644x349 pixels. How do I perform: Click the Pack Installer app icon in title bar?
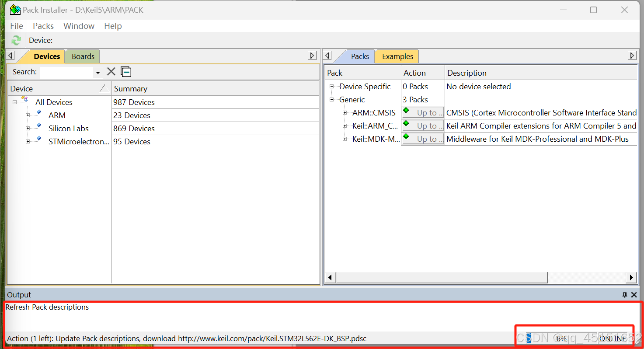(x=15, y=10)
